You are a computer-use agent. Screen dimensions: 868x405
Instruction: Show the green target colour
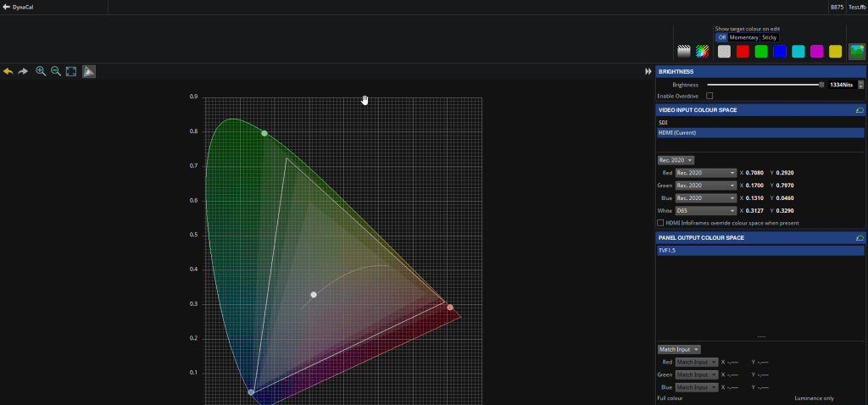coord(761,52)
